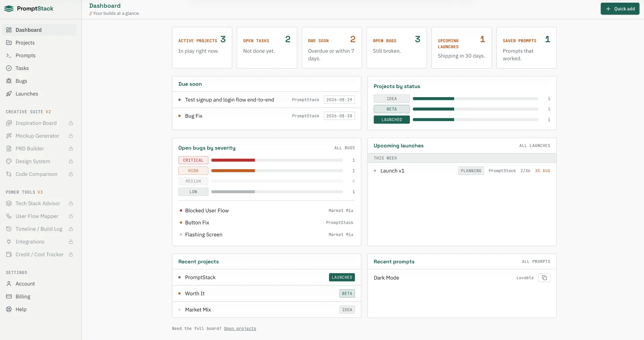Image resolution: width=644 pixels, height=340 pixels.
Task: Open the Flashing Screen bug
Action: [267, 234]
